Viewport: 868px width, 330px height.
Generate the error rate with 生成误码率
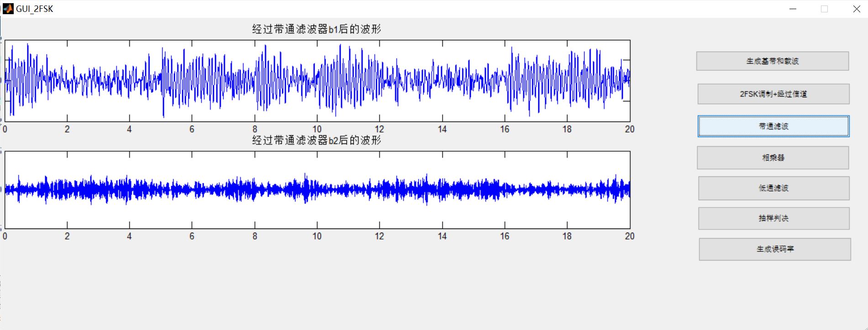pos(775,249)
